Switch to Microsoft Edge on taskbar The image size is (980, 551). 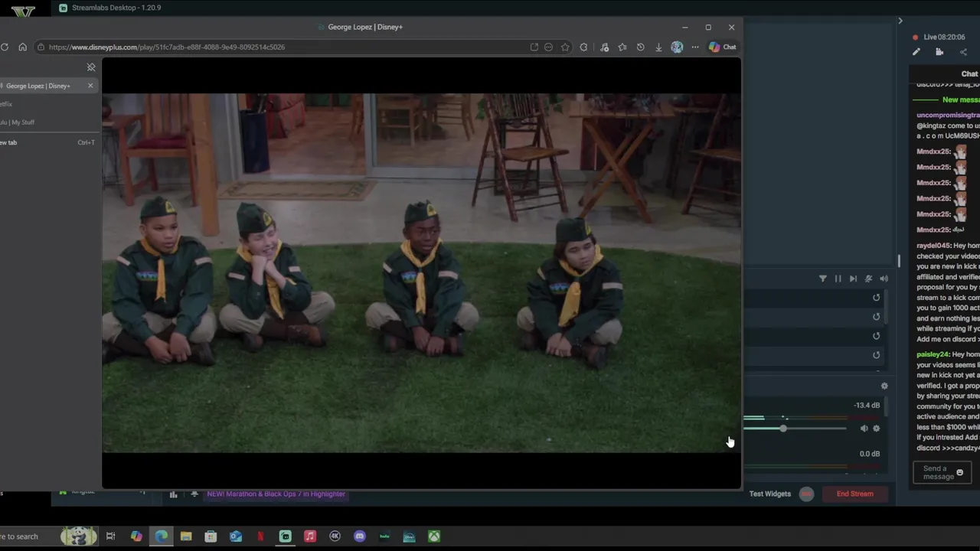point(162,536)
